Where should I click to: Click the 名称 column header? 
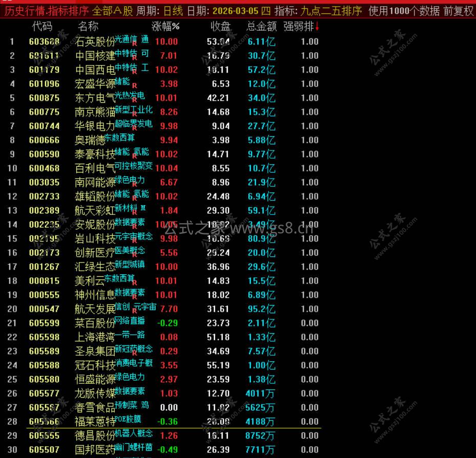88,27
